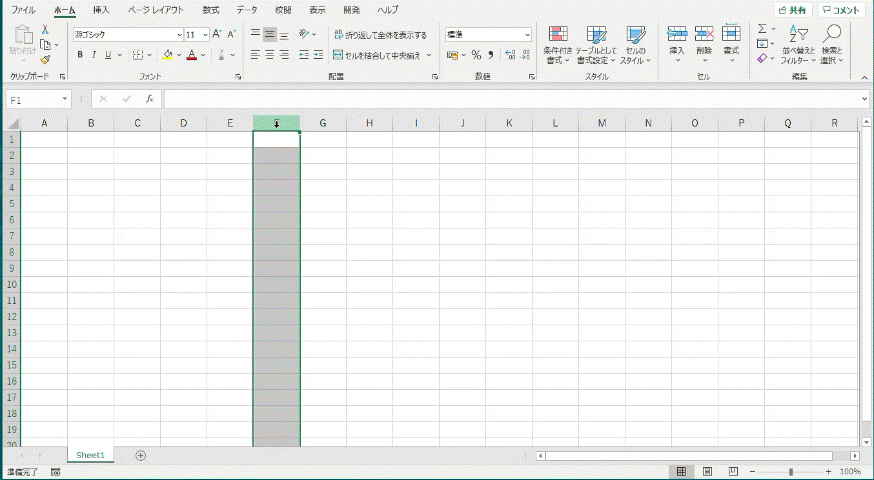Open conditional formatting (条件付き書式)
The width and height of the screenshot is (874, 480).
[557, 45]
